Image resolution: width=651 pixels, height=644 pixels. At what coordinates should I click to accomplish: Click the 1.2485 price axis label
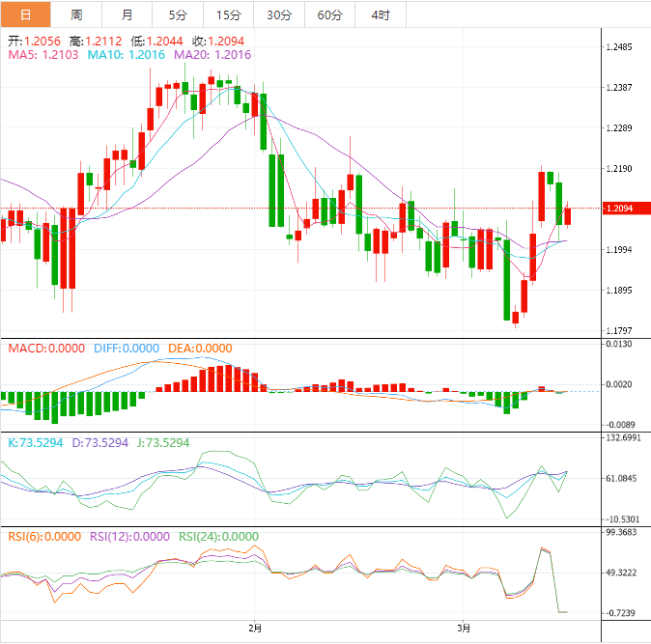(x=619, y=47)
